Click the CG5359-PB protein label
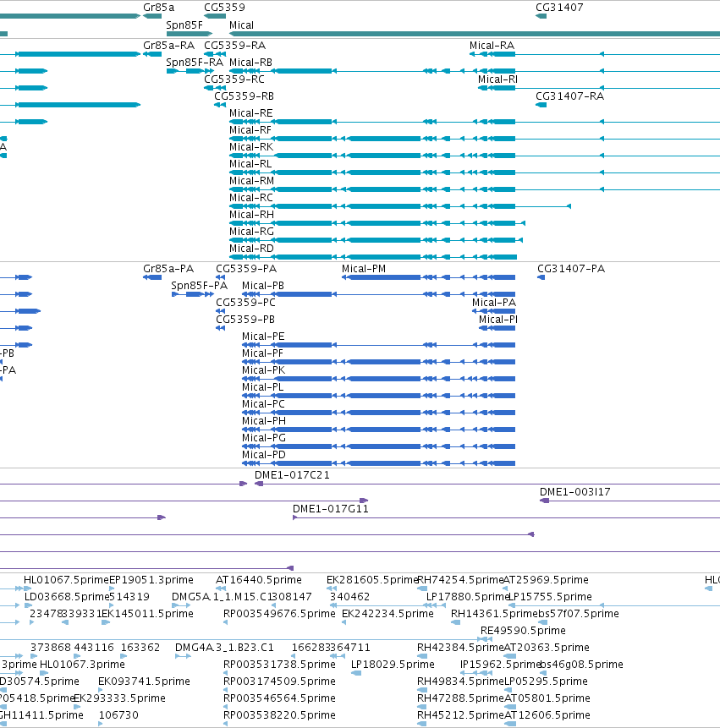Screen dimensions: 720x728 [x=245, y=320]
